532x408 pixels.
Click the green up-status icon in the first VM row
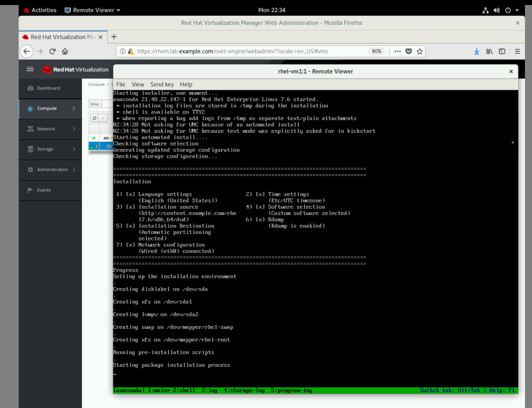point(94,138)
